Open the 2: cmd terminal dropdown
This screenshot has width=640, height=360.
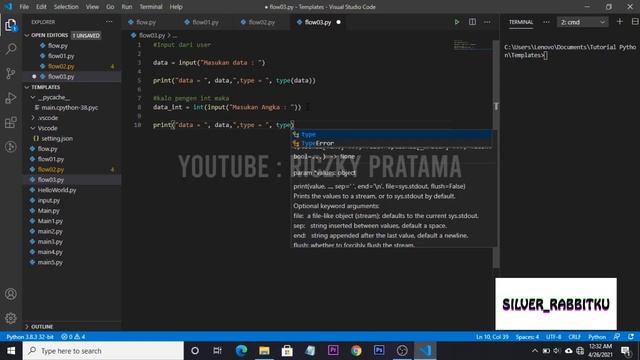(x=582, y=22)
